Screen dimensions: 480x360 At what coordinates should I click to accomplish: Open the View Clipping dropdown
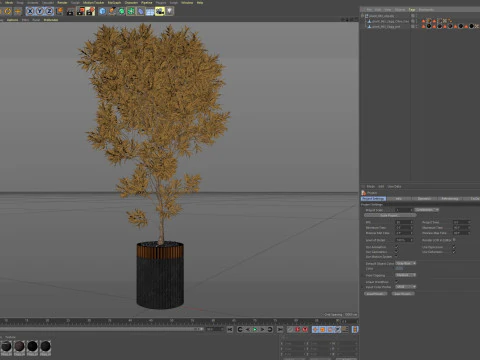pos(406,275)
